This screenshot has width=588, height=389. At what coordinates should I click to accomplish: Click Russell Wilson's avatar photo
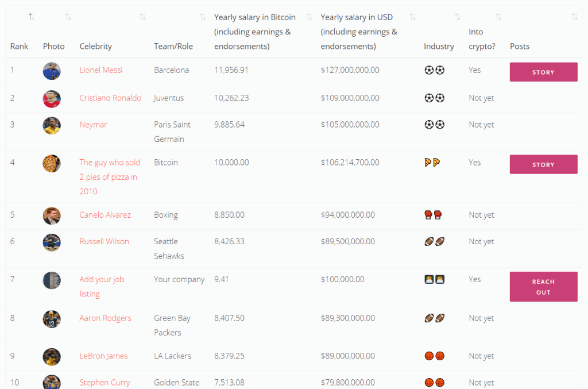point(52,242)
